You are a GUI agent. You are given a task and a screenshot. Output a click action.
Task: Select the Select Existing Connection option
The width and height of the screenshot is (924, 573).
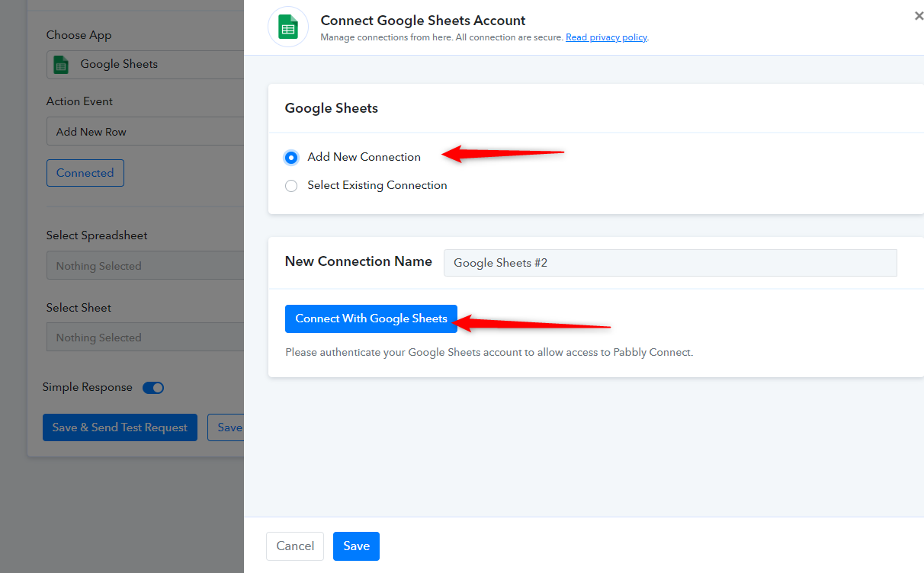(291, 186)
